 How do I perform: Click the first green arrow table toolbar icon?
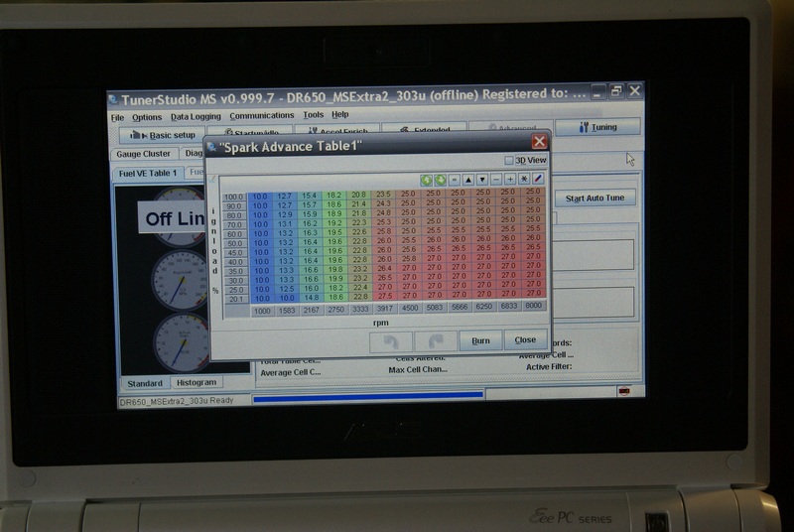pyautogui.click(x=427, y=181)
